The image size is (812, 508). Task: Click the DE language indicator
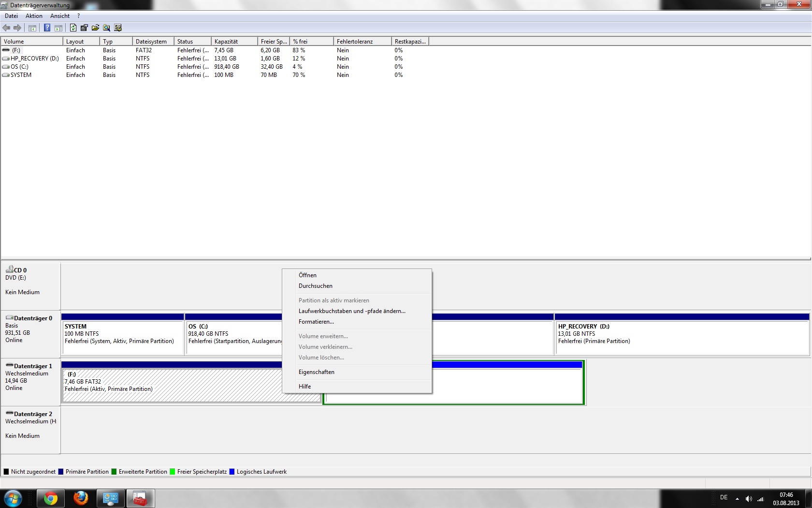pos(724,497)
